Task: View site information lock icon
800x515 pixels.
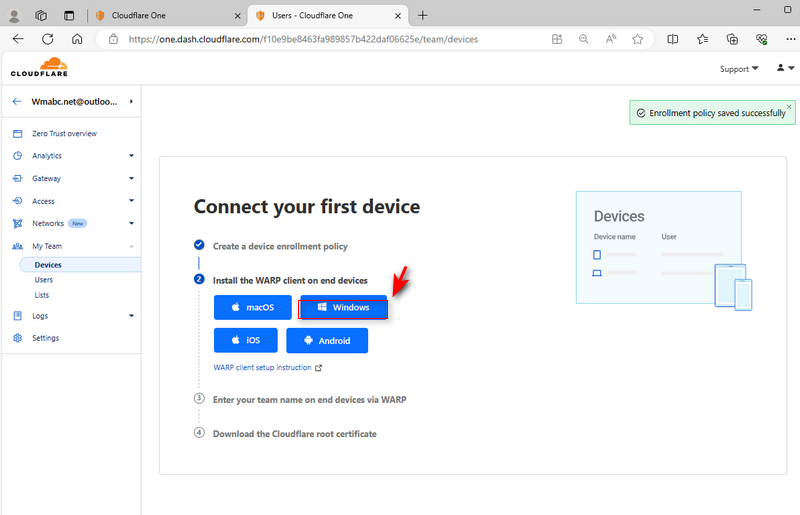Action: coord(113,39)
